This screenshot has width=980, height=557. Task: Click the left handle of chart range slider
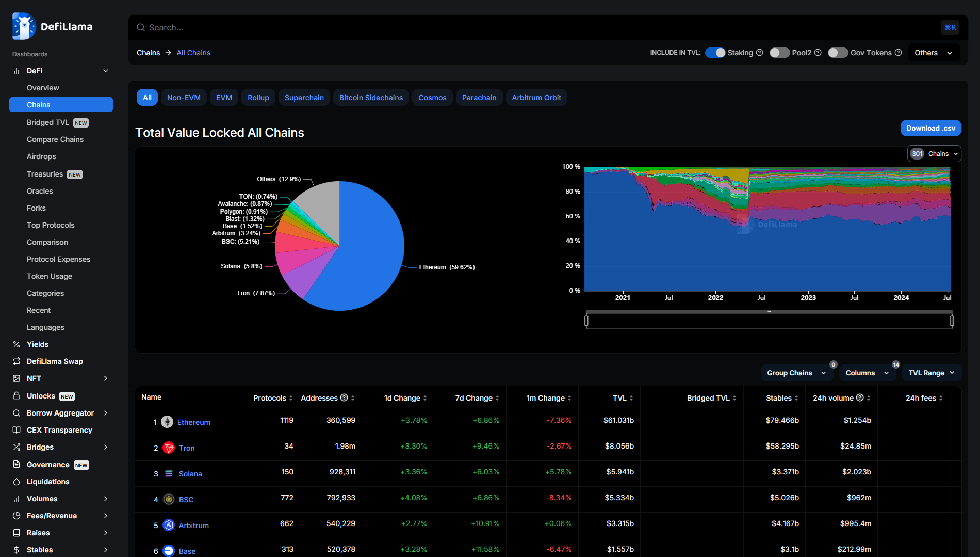click(x=586, y=321)
